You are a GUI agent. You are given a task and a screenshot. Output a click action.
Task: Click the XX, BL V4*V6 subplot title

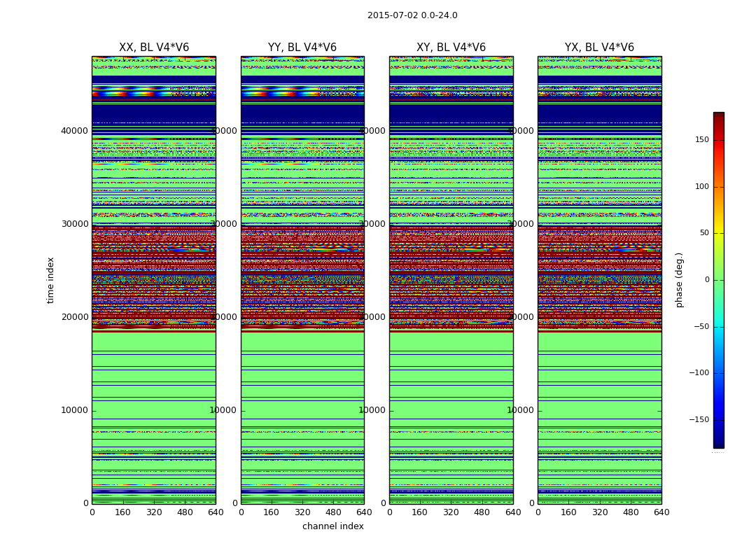[x=154, y=48]
